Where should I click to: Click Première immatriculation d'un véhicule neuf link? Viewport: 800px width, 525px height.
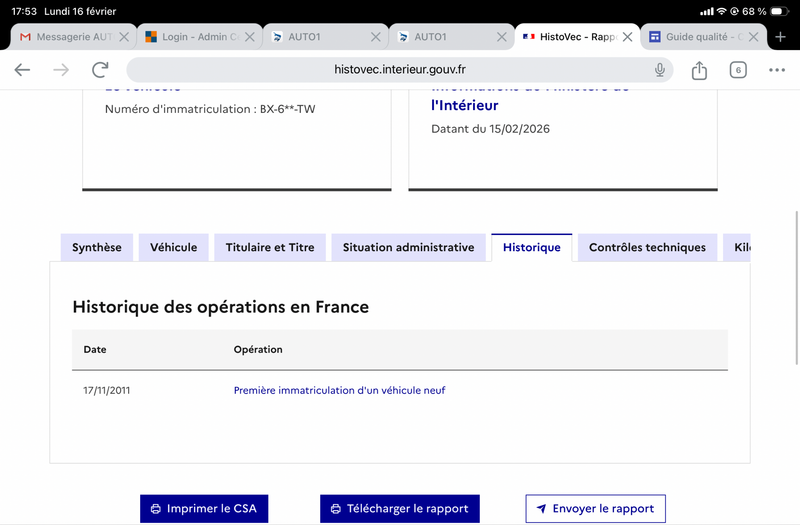(x=339, y=390)
